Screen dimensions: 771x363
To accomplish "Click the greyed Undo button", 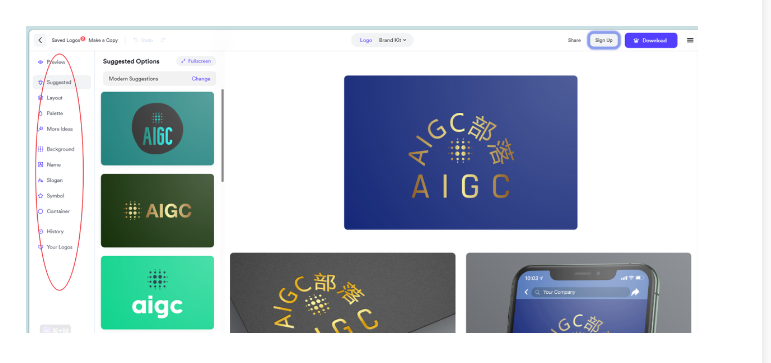I will pyautogui.click(x=143, y=40).
